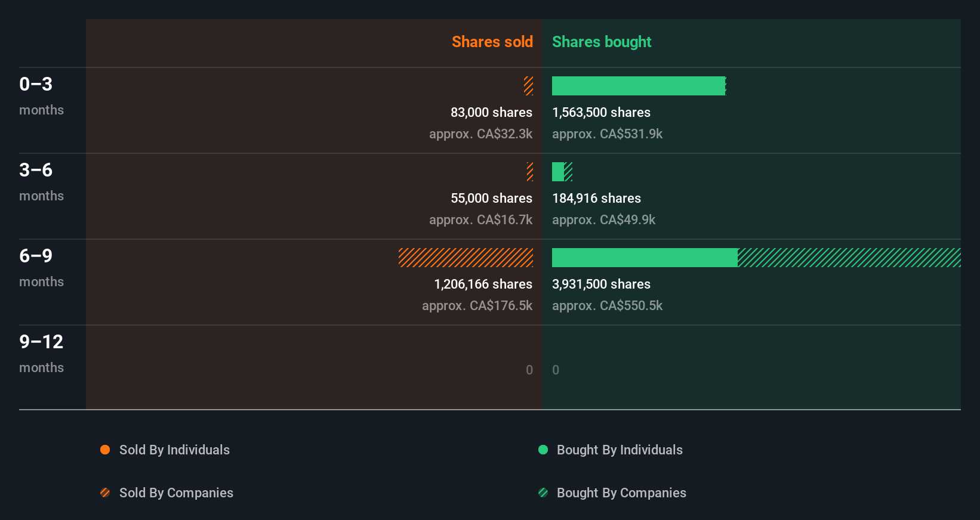Click the 6–9 months striped green companies bar
This screenshot has width=980, height=520.
pyautogui.click(x=849, y=258)
